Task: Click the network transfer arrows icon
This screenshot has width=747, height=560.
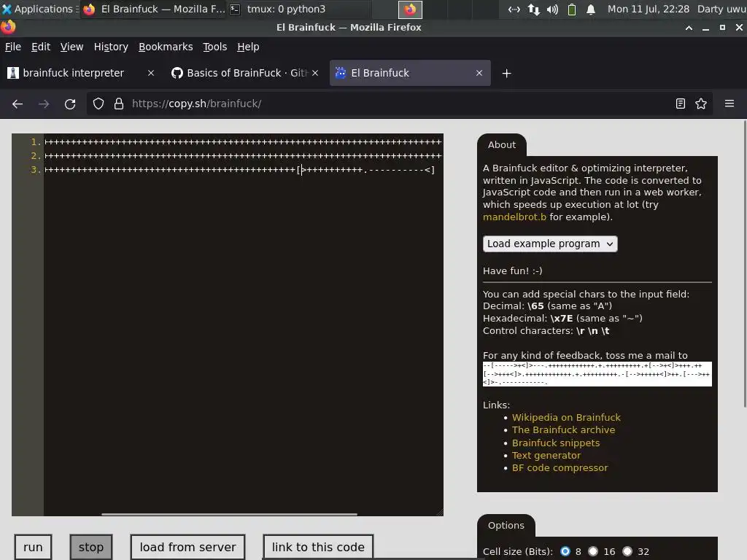Action: point(533,9)
